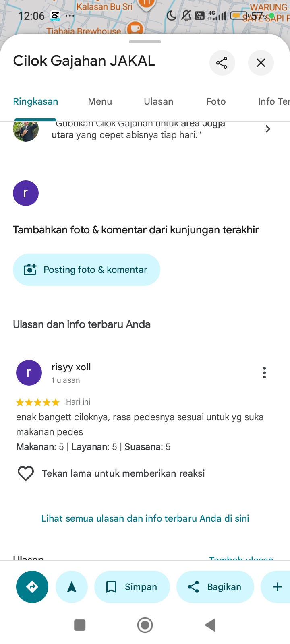The width and height of the screenshot is (290, 644).
Task: Tap the Android home navigation button
Action: click(145, 625)
